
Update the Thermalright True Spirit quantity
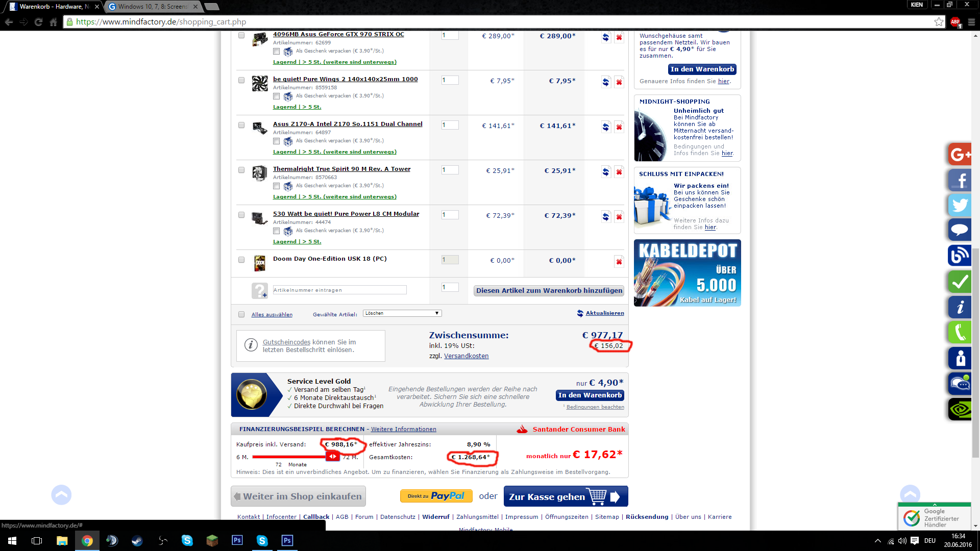point(605,172)
